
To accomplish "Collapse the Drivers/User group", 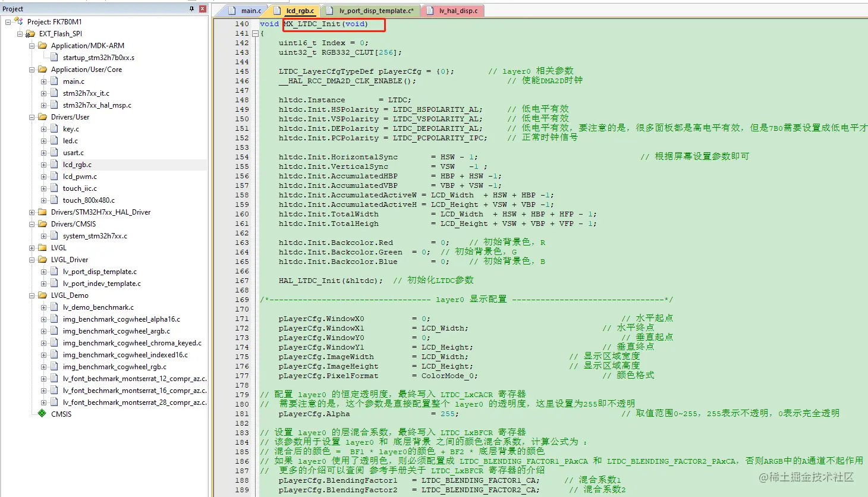I will click(x=32, y=117).
